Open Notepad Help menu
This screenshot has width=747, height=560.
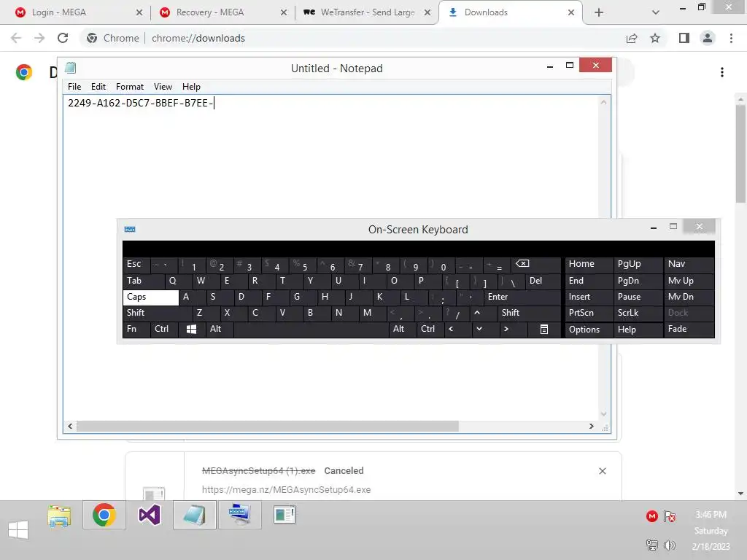tap(191, 87)
